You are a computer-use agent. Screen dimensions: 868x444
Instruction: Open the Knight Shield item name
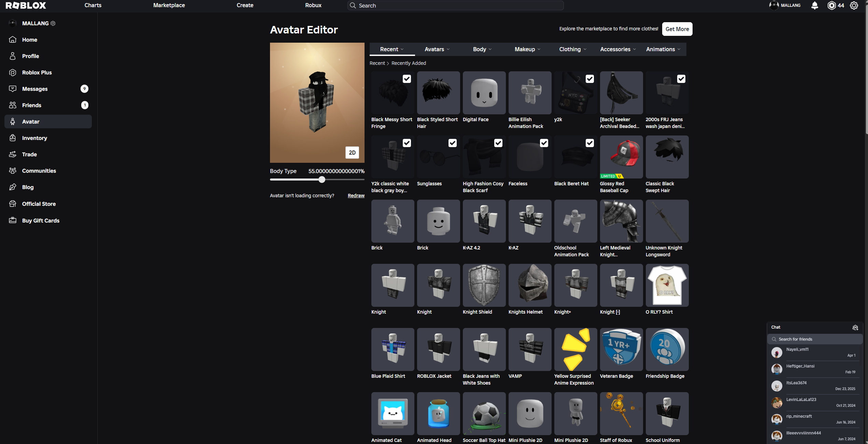click(478, 312)
